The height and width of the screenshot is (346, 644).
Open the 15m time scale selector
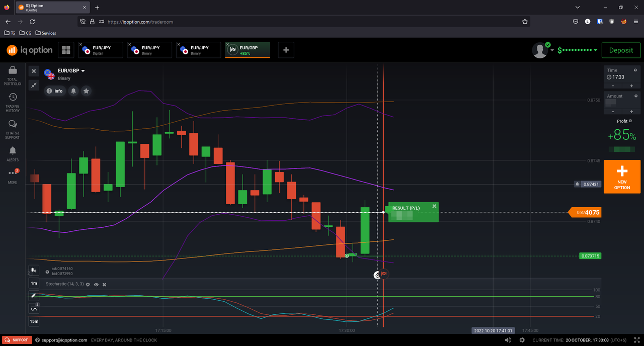click(x=34, y=321)
